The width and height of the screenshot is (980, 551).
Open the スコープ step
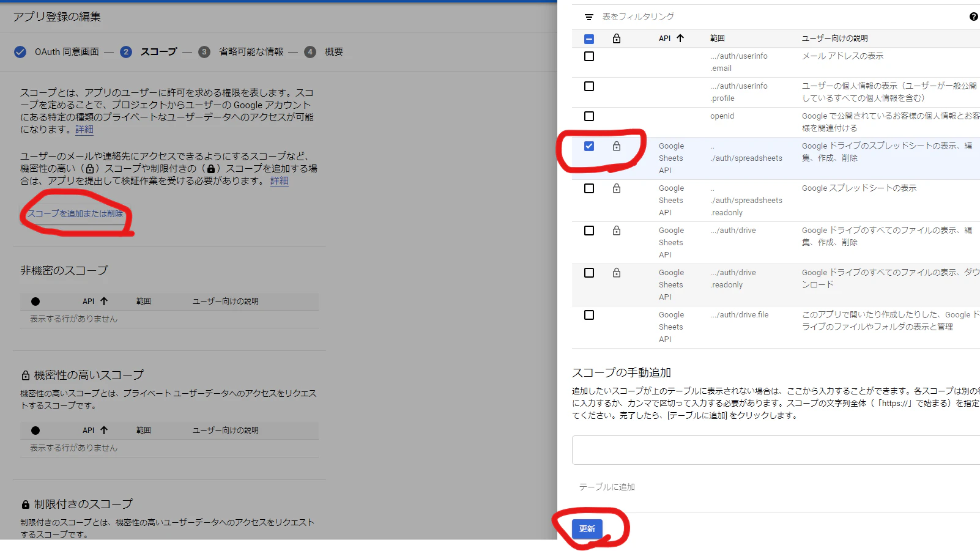click(158, 52)
